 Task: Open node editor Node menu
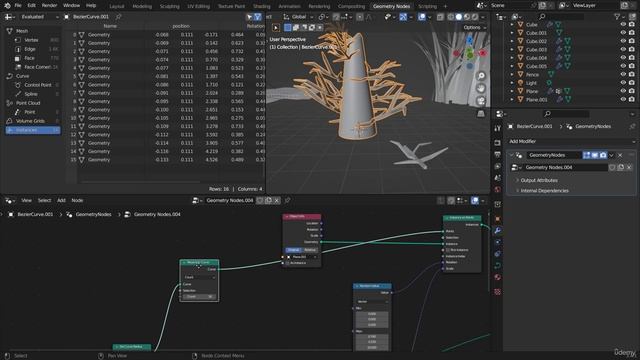coord(77,200)
